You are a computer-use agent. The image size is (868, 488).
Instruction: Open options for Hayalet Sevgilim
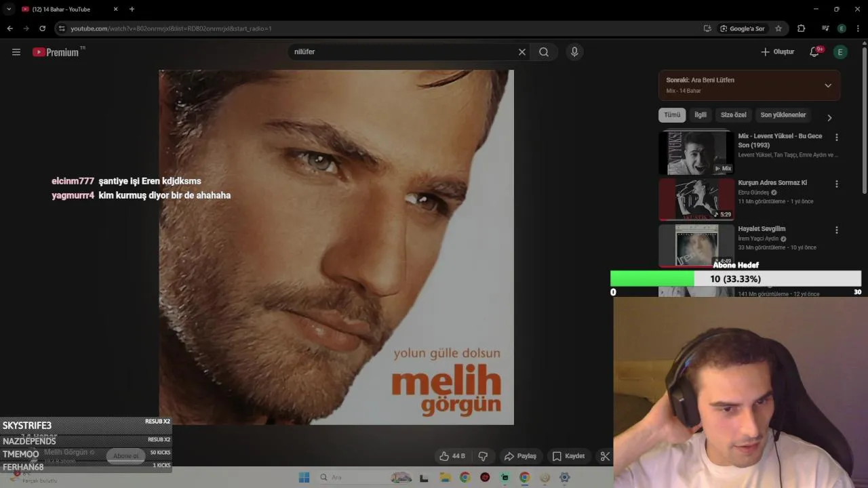pyautogui.click(x=837, y=230)
